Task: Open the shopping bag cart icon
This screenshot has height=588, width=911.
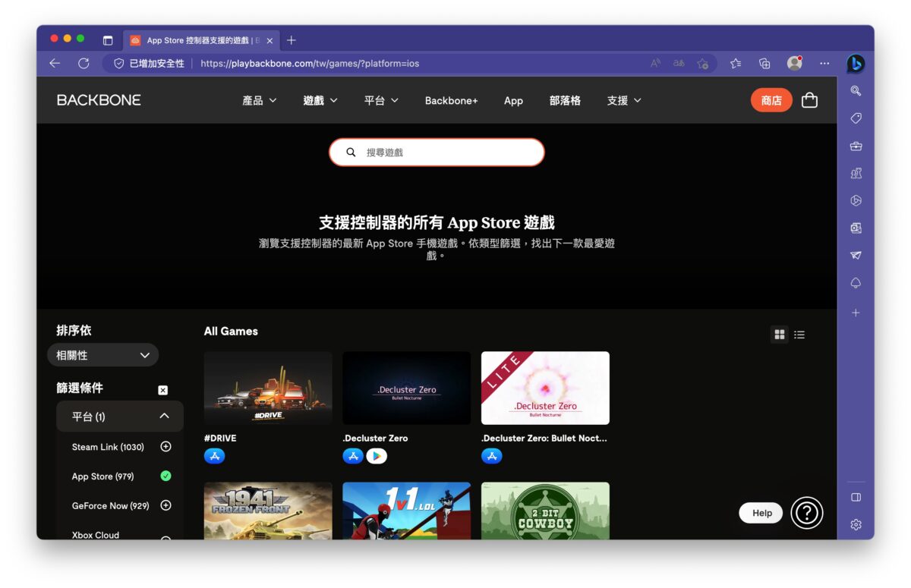Action: (809, 100)
